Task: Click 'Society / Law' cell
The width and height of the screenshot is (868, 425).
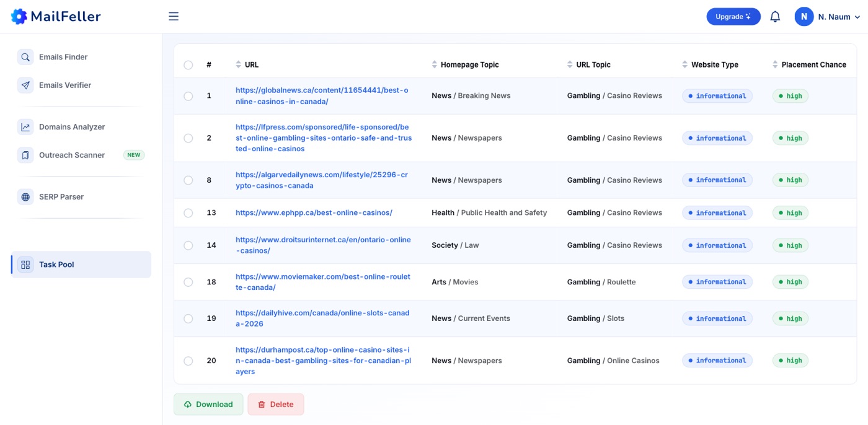Action: [x=455, y=245]
